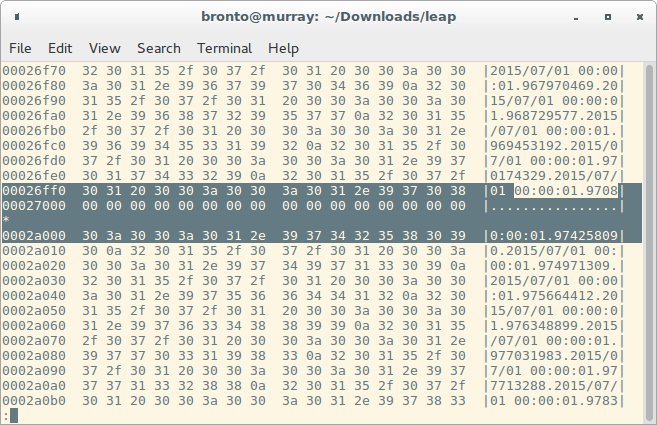Minimize the terminal window
This screenshot has height=425, width=657.
579,16
